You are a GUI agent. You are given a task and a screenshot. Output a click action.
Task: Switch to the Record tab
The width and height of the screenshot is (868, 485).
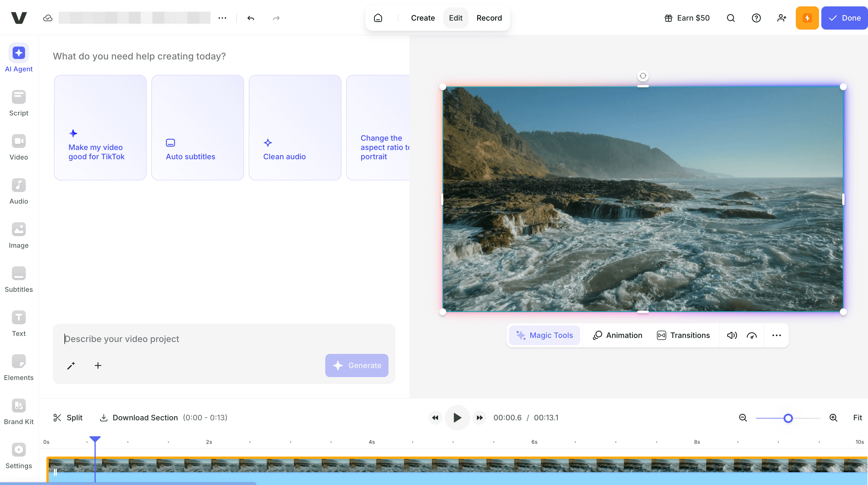coord(489,18)
